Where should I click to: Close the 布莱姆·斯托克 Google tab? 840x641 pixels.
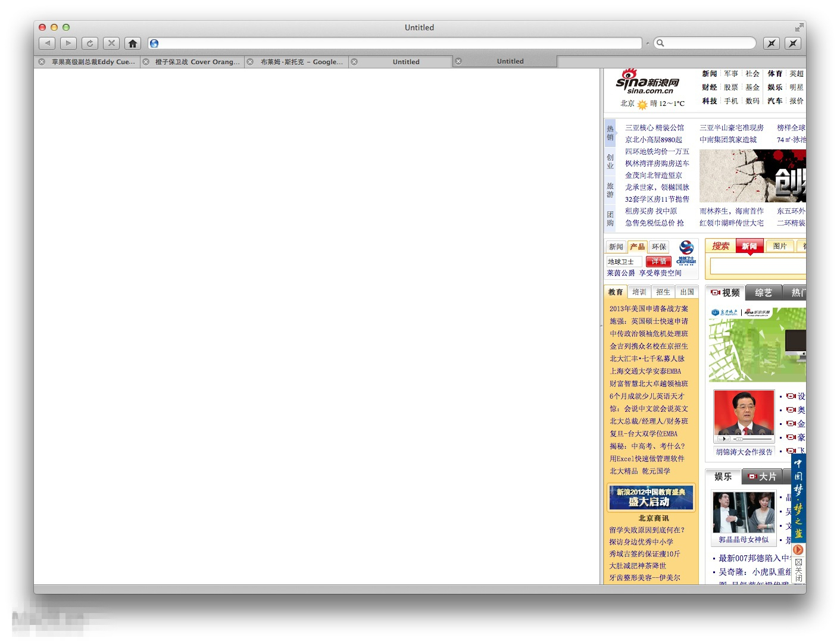point(250,61)
